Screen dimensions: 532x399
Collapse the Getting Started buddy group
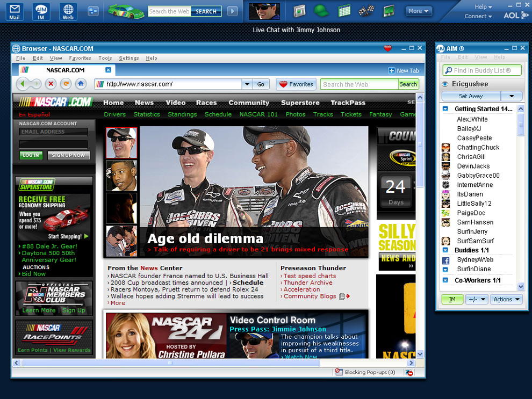coord(445,109)
